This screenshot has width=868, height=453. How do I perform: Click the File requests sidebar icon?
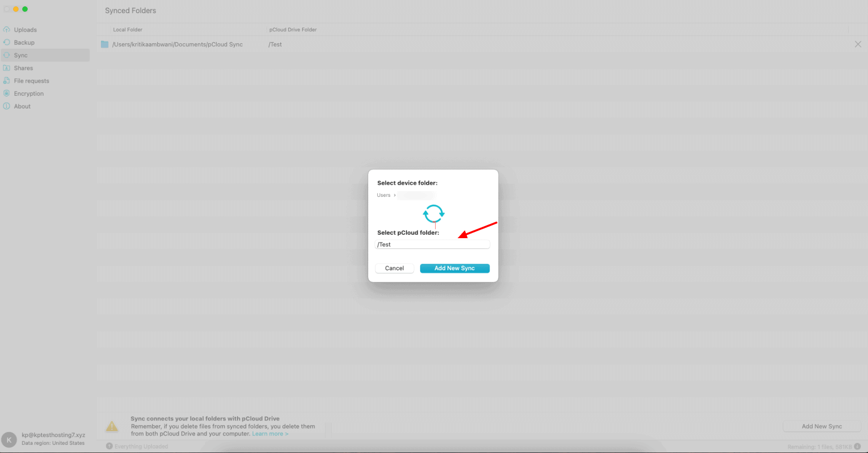7,81
